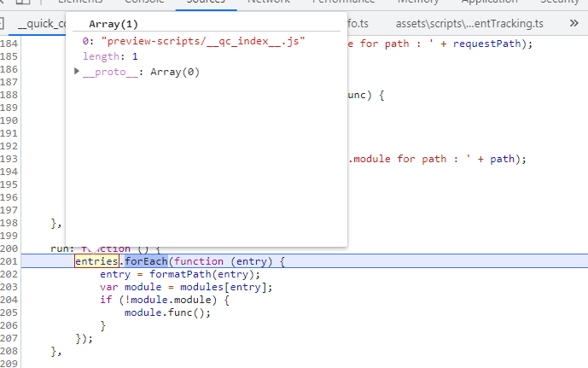
Task: Add breakpoint at line number 198
Action: point(9,223)
